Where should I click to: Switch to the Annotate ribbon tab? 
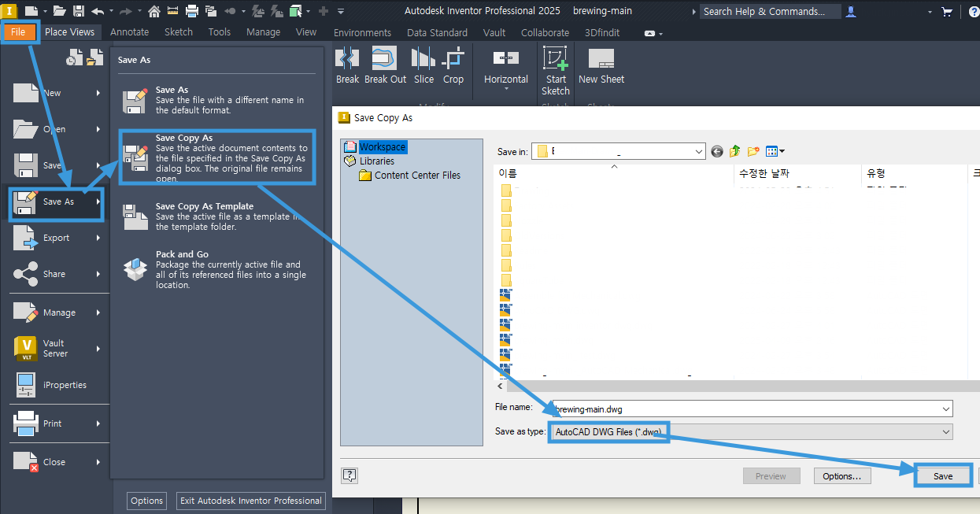(129, 31)
